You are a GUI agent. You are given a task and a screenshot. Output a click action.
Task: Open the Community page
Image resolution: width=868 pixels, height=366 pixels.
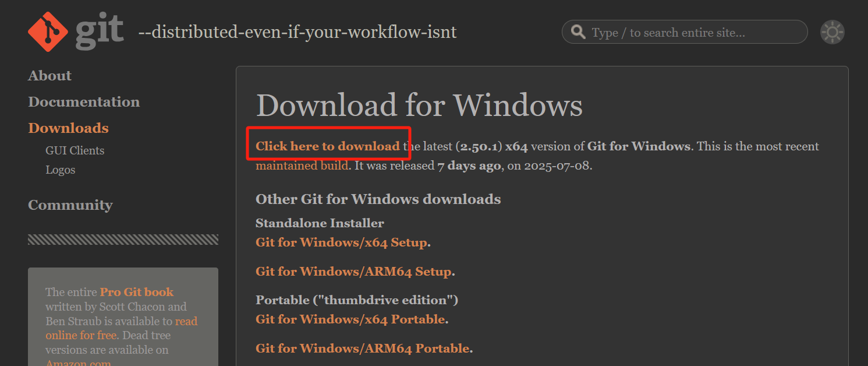[70, 205]
